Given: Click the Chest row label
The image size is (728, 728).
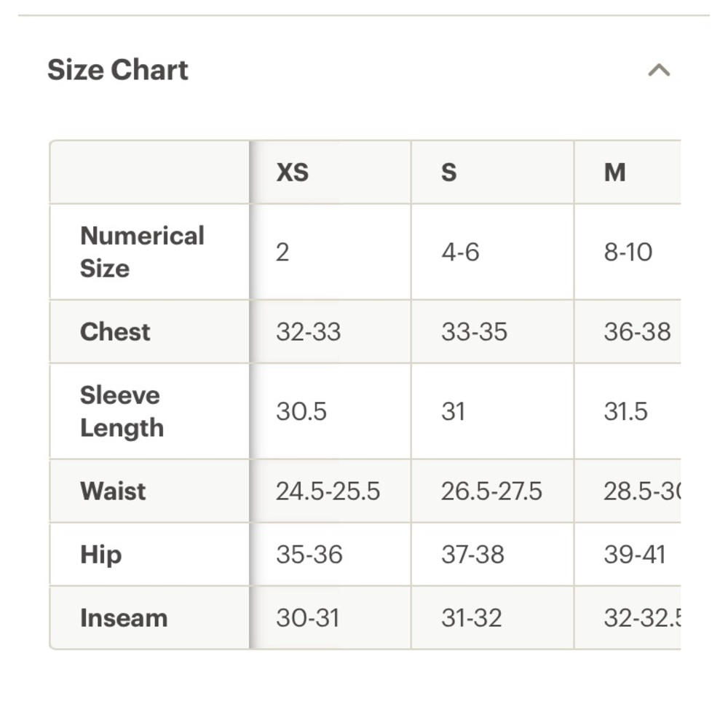Looking at the screenshot, I should click(x=115, y=331).
